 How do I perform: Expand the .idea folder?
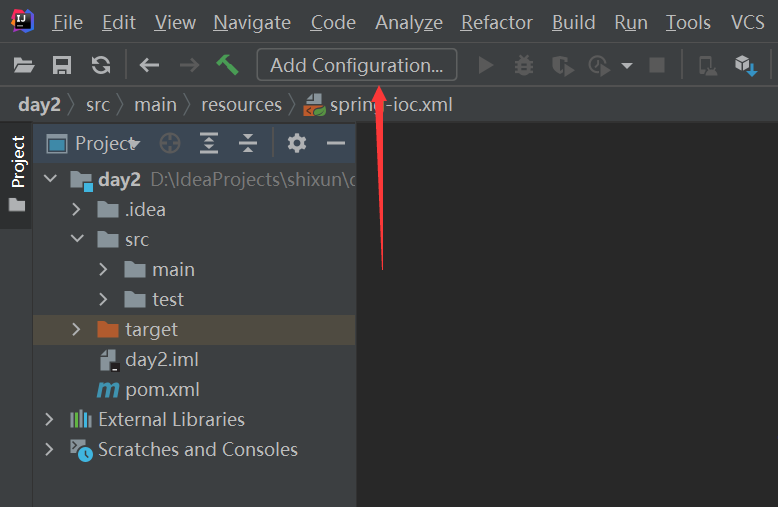[x=76, y=209]
